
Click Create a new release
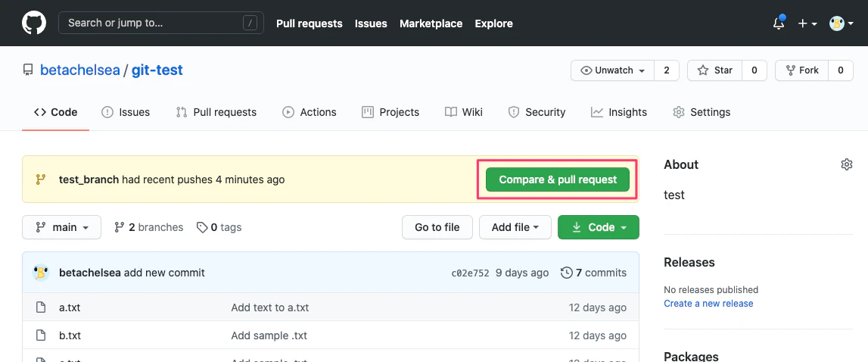[708, 303]
